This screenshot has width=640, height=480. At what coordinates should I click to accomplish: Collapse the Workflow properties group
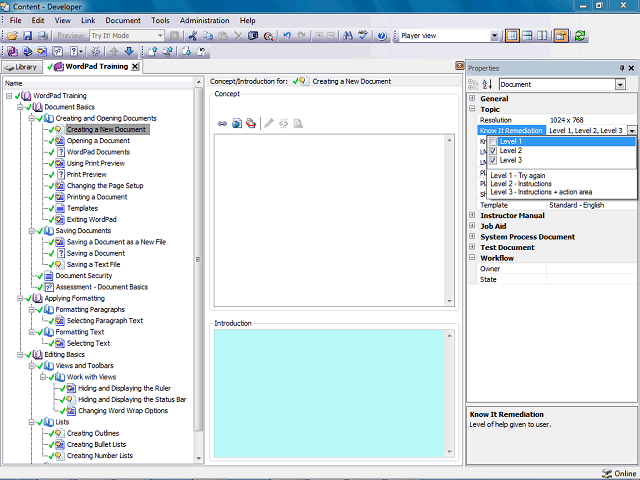point(472,258)
